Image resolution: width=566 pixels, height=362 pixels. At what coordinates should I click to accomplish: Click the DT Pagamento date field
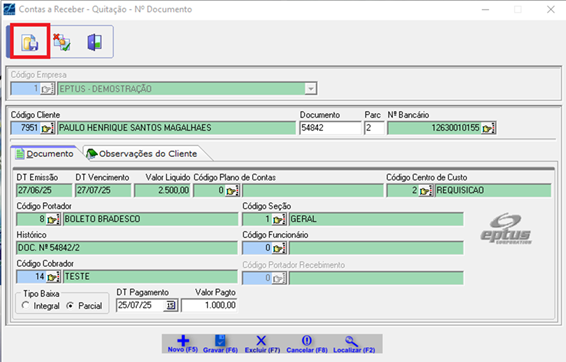click(x=141, y=305)
